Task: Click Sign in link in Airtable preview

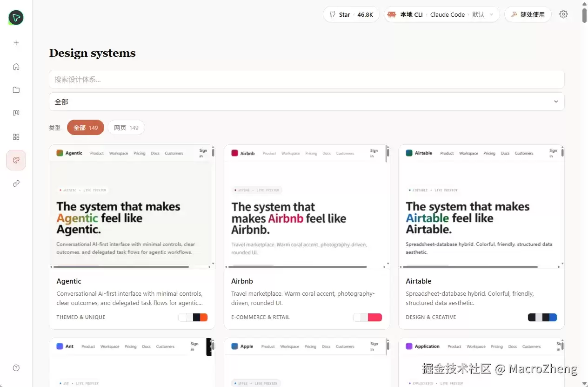Action: coord(553,153)
